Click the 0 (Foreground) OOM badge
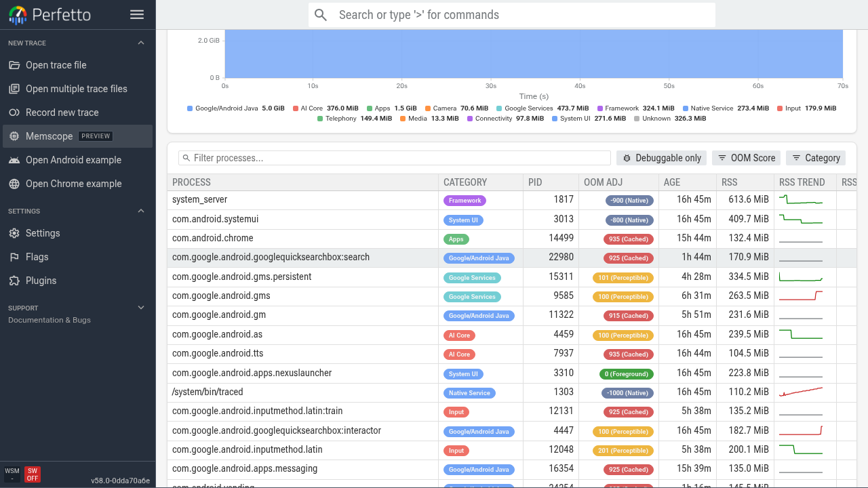 [627, 374]
